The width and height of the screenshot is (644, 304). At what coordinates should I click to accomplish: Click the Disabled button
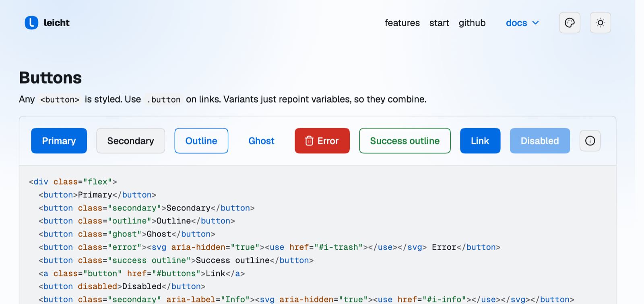[x=540, y=141]
